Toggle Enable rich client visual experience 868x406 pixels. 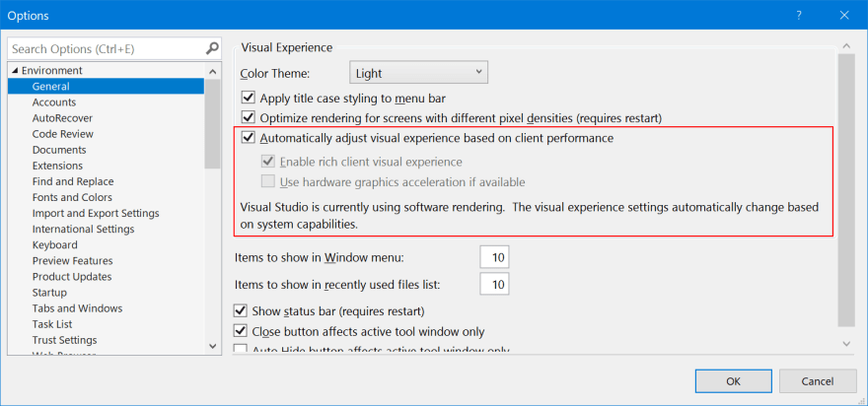coord(268,162)
